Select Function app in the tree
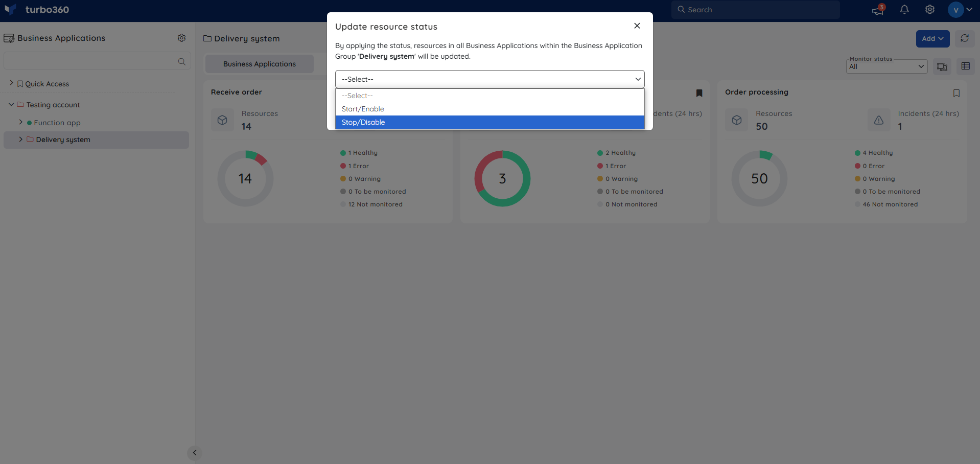Image resolution: width=980 pixels, height=464 pixels. [x=57, y=123]
